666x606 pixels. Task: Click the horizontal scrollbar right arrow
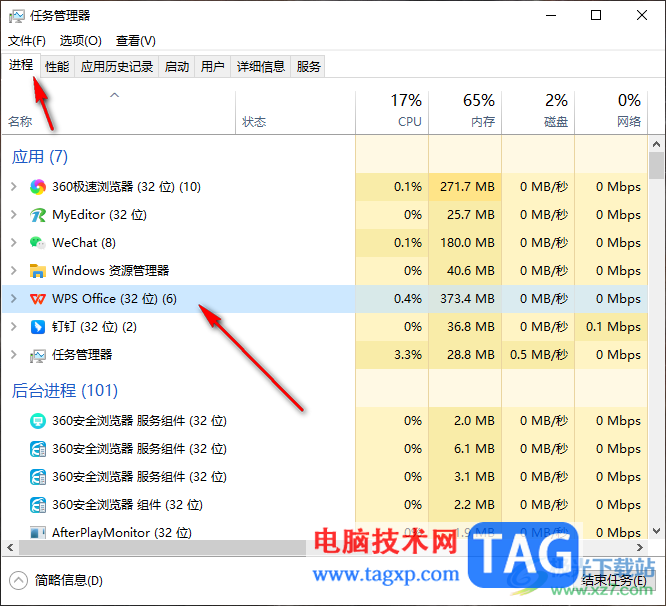(x=640, y=548)
